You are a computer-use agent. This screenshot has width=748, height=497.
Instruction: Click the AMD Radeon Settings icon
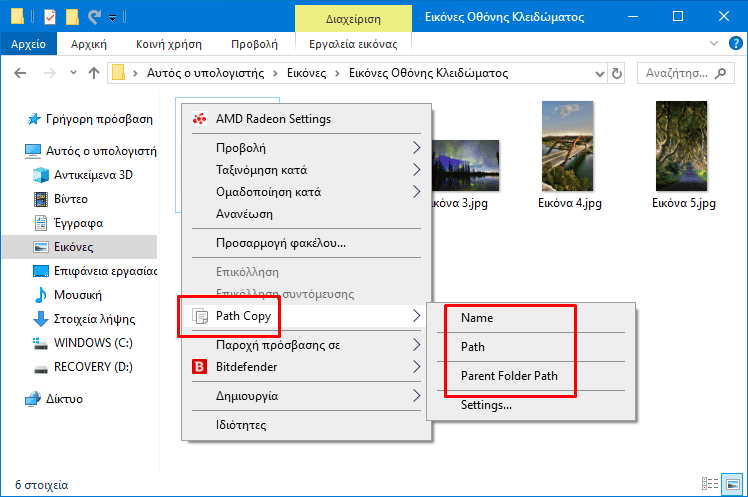pos(199,119)
